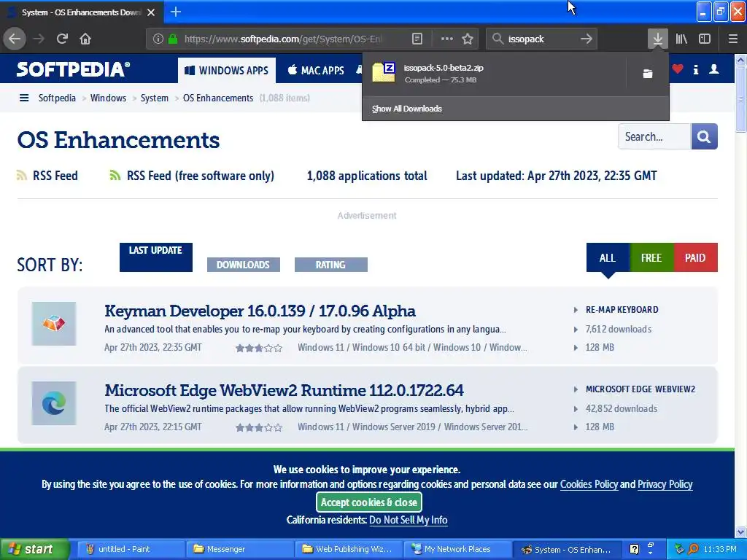
Task: Open the Softpedia user account icon
Action: (713, 69)
